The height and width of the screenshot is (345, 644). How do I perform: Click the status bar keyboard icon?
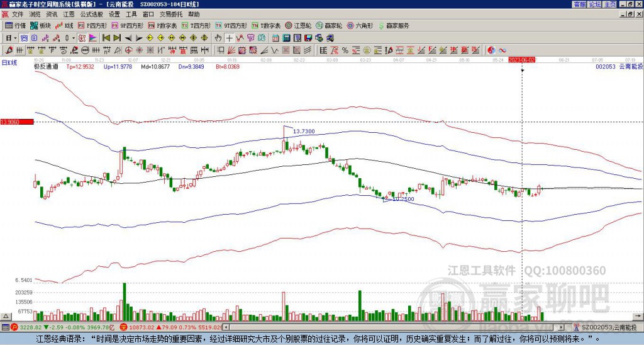(5, 328)
